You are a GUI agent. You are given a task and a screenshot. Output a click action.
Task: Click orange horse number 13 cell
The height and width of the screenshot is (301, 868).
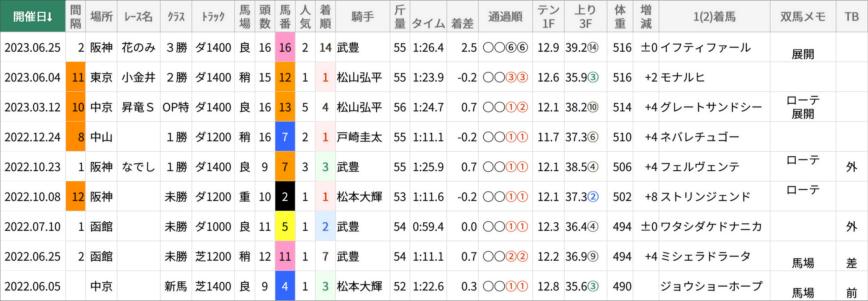(285, 107)
